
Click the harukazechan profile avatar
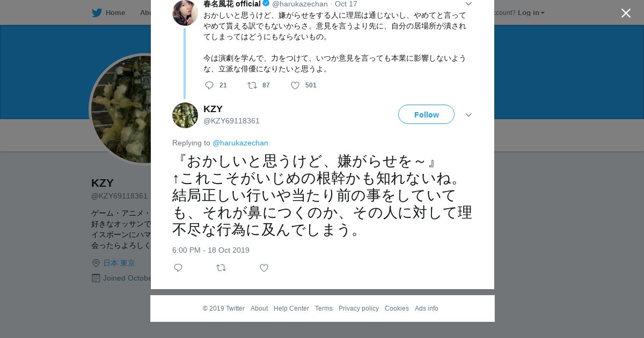185,13
